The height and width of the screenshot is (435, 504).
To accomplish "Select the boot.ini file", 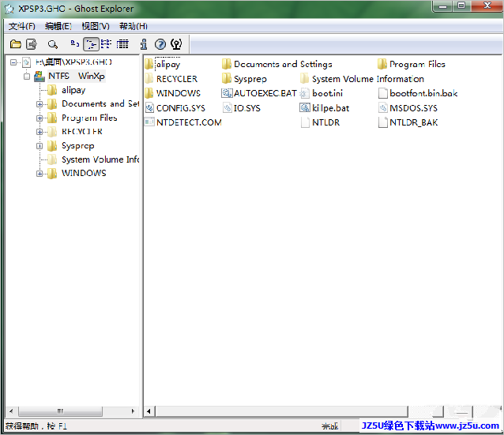I will click(x=322, y=93).
